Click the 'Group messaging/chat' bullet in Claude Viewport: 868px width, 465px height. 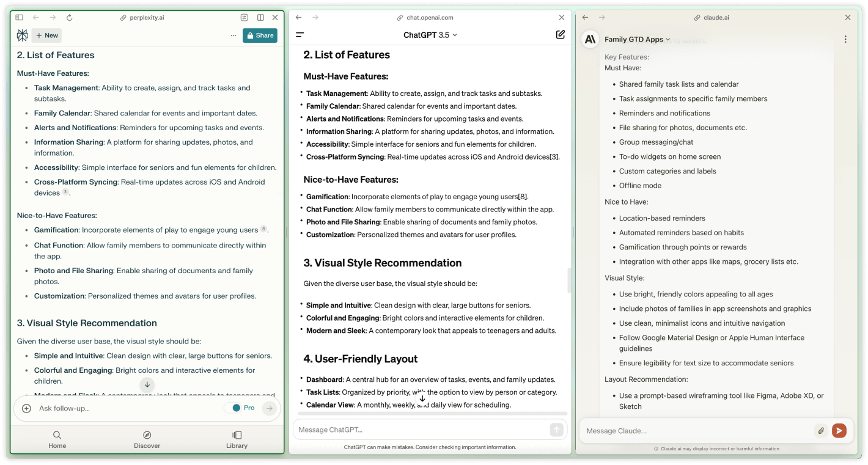tap(656, 142)
